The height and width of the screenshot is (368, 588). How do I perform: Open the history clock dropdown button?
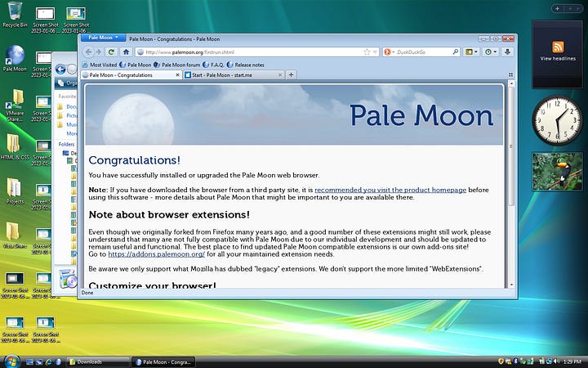click(491, 52)
